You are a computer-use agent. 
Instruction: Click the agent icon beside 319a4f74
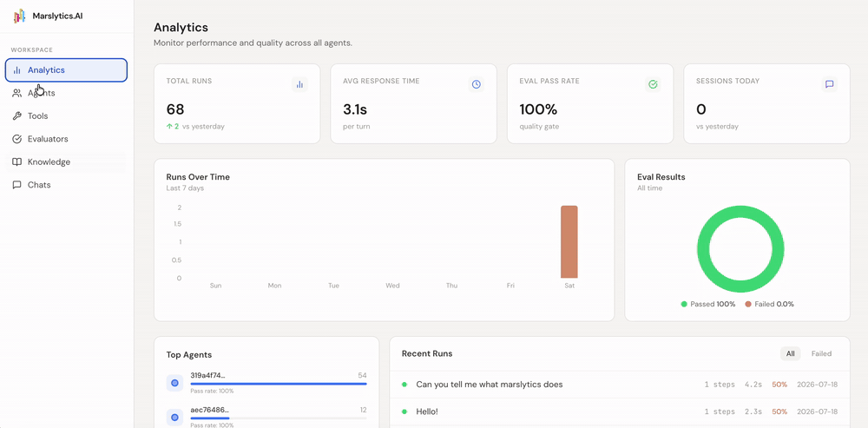[x=175, y=383]
